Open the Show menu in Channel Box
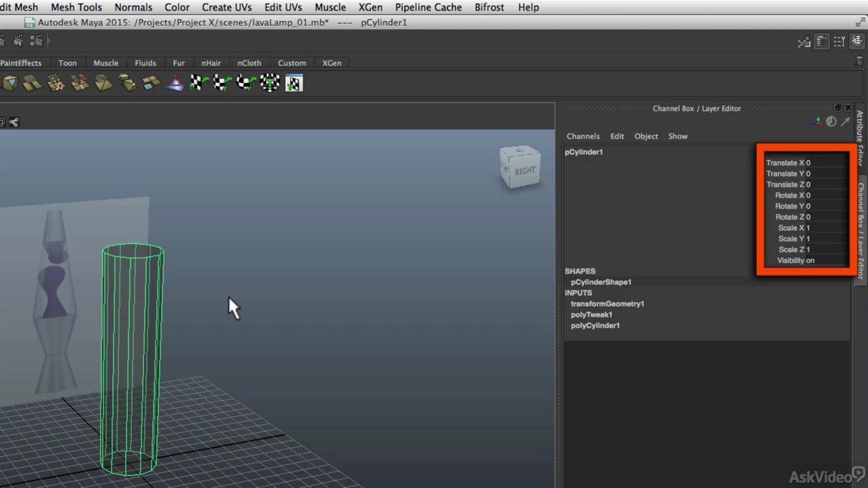Image resolution: width=868 pixels, height=488 pixels. 678,136
